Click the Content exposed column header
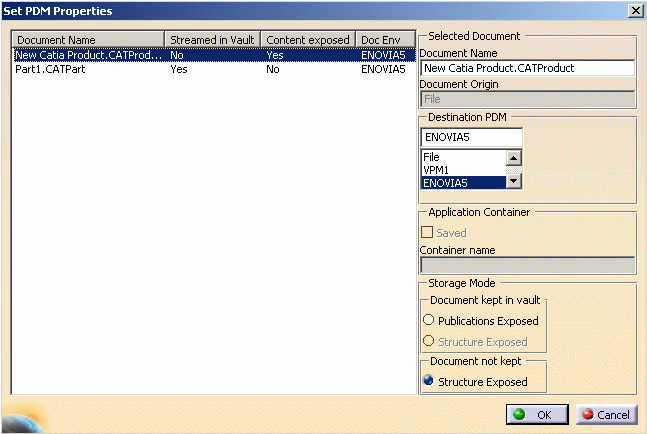The height and width of the screenshot is (434, 647). 307,40
